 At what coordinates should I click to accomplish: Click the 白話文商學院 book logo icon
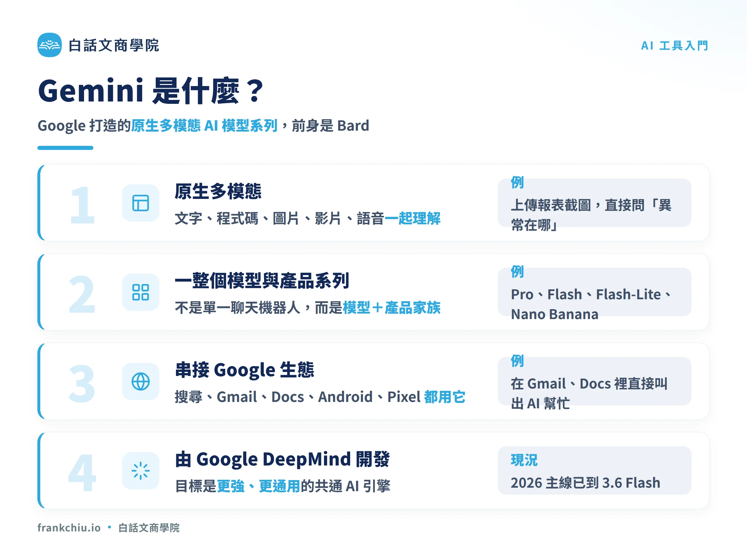[50, 45]
